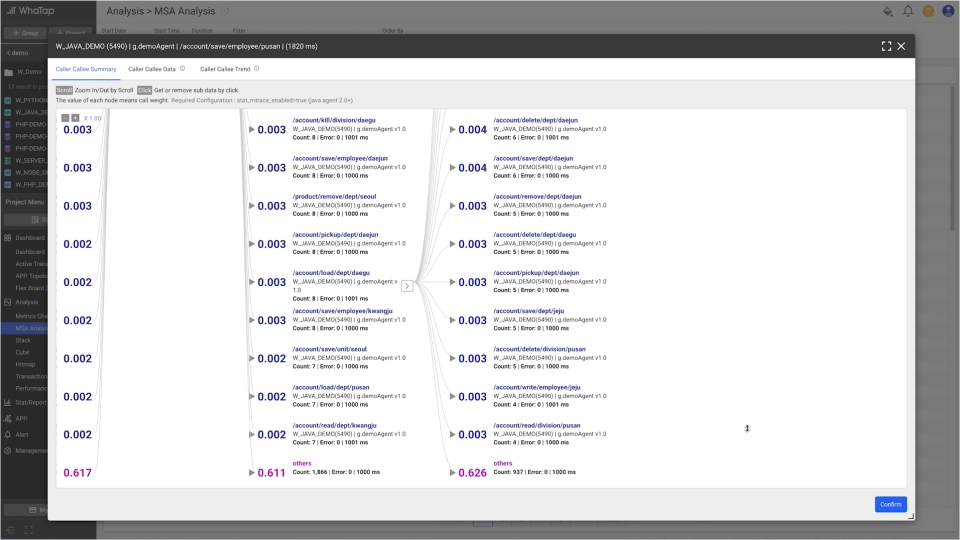Open fullscreen mode for the dialog
Image resolution: width=960 pixels, height=540 pixels.
[886, 46]
